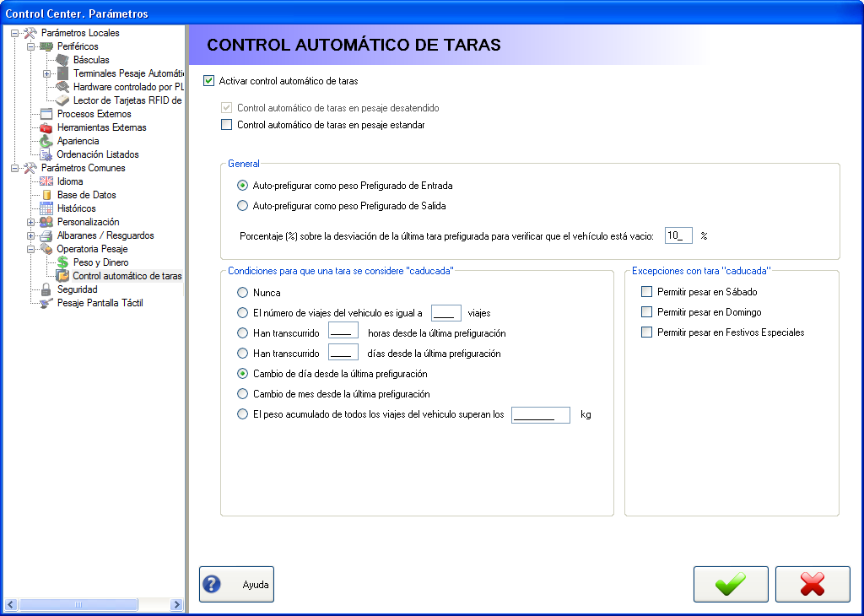This screenshot has width=864, height=616.
Task: Collapse the Periféricos tree node
Action: coord(31,46)
